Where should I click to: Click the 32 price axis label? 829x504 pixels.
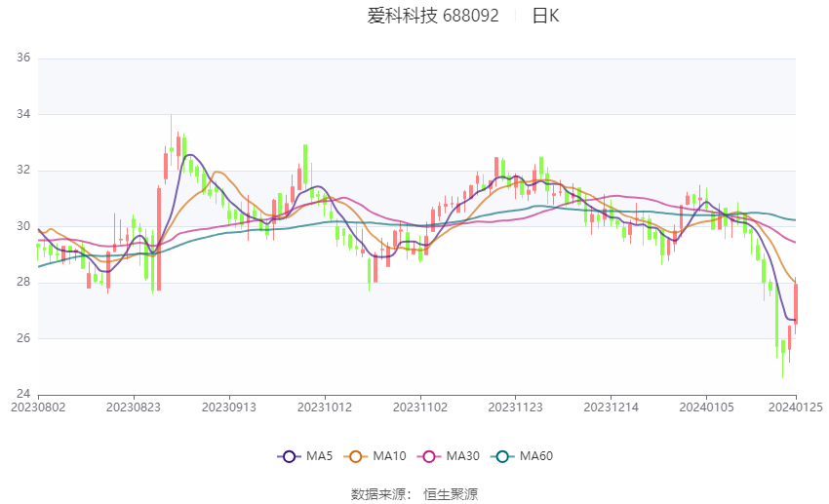(x=23, y=170)
